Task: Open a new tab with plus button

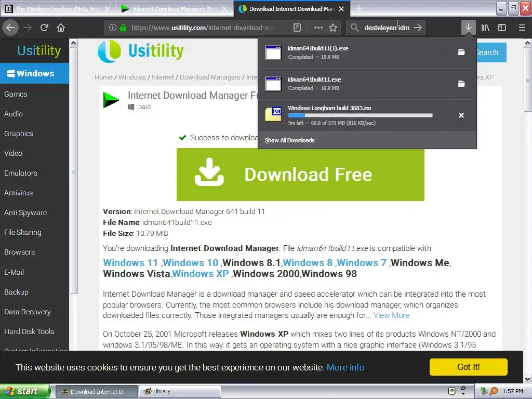Action: (358, 8)
